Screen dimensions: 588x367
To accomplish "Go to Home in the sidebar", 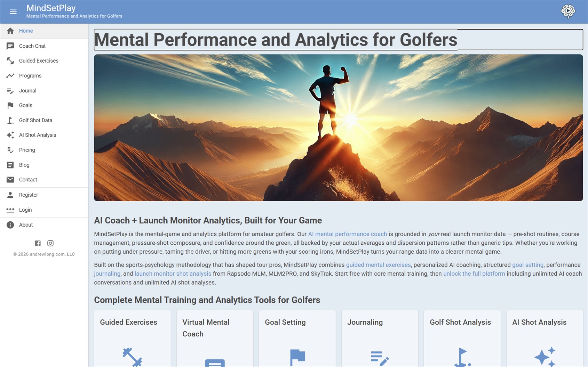I will click(x=44, y=31).
